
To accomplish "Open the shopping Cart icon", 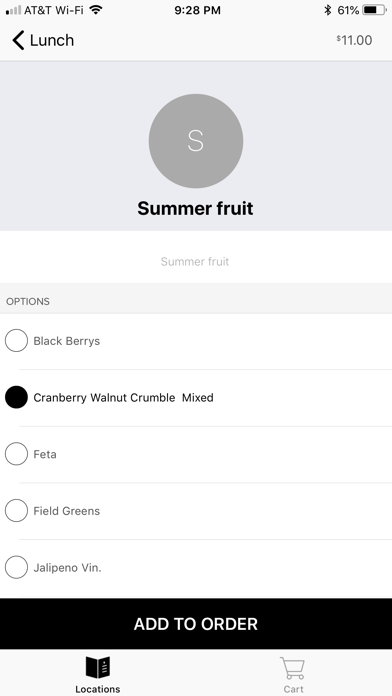I will click(293, 668).
